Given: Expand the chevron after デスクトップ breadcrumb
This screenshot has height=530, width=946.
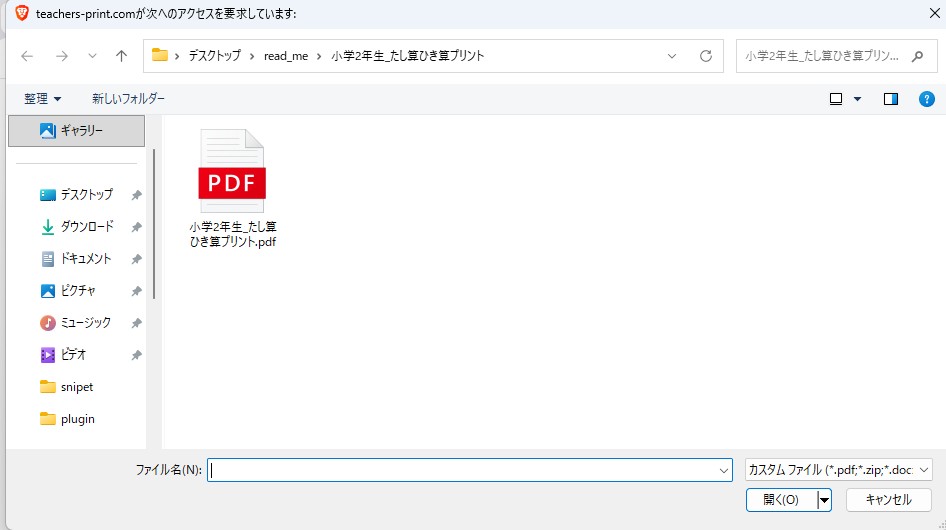Looking at the screenshot, I should point(252,56).
